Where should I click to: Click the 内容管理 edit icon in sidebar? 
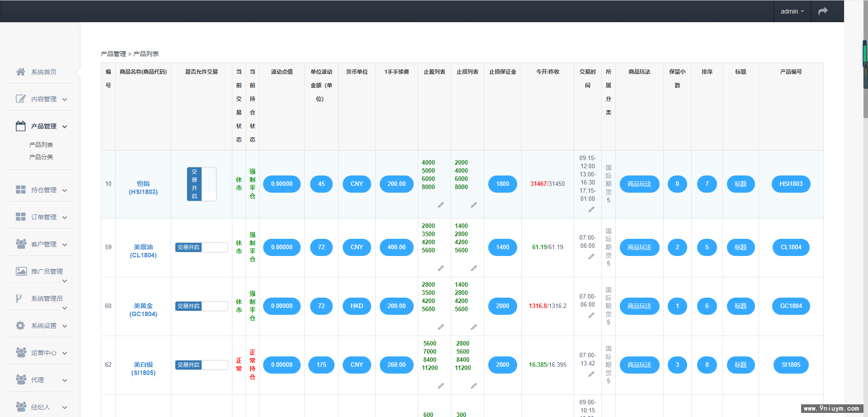click(21, 99)
